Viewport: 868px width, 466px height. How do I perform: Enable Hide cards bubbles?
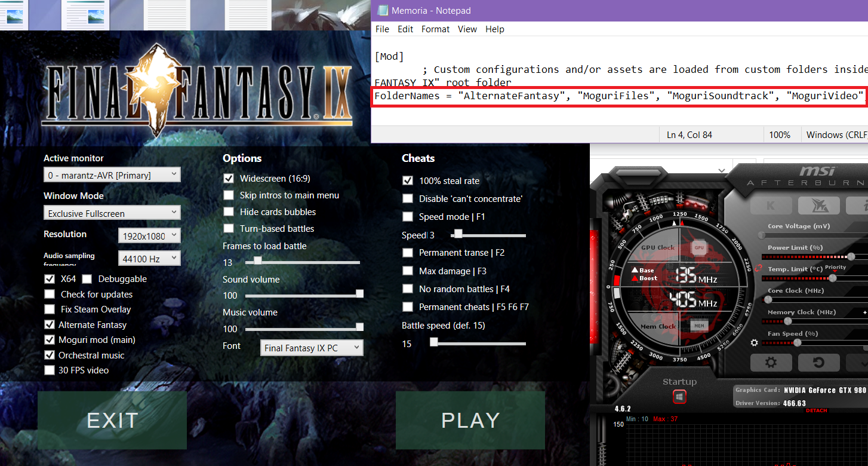228,212
